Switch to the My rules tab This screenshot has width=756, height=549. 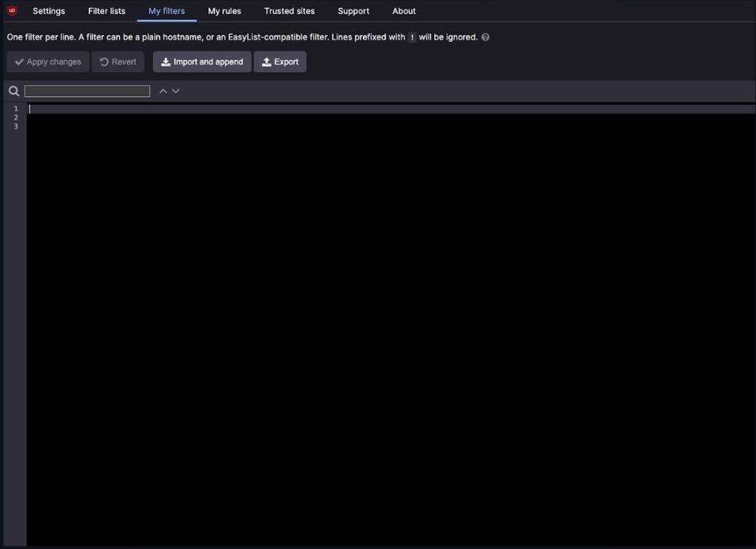click(x=224, y=10)
